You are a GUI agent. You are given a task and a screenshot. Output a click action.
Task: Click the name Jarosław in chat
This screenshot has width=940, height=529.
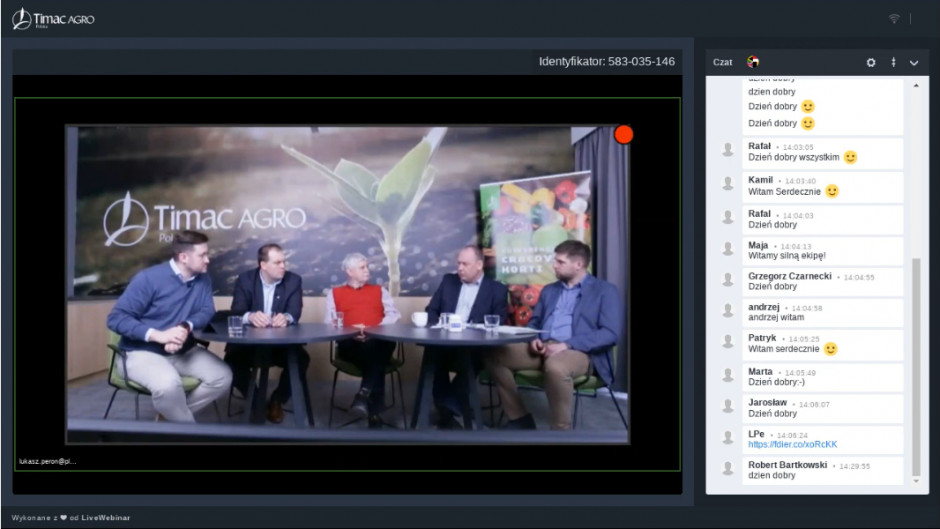coord(767,402)
